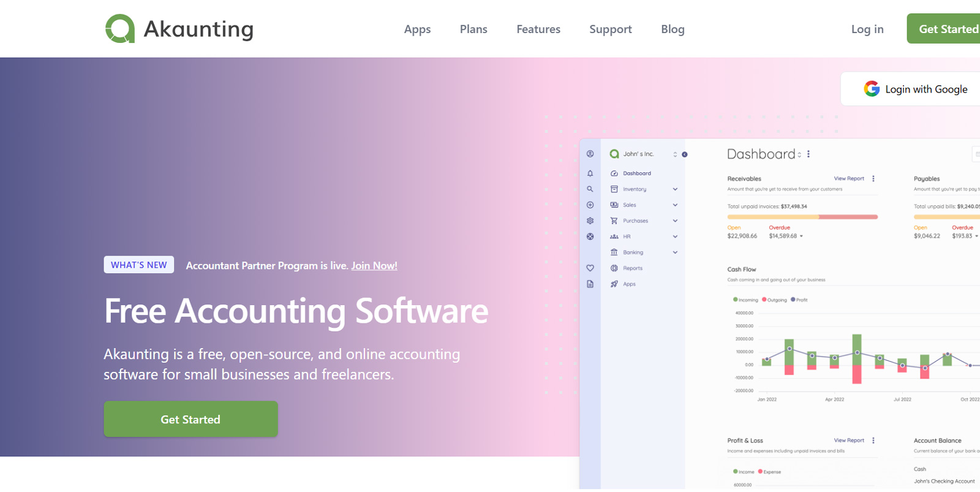The height and width of the screenshot is (492, 980).
Task: Click the support lifebuoy sidebar icon
Action: (590, 237)
